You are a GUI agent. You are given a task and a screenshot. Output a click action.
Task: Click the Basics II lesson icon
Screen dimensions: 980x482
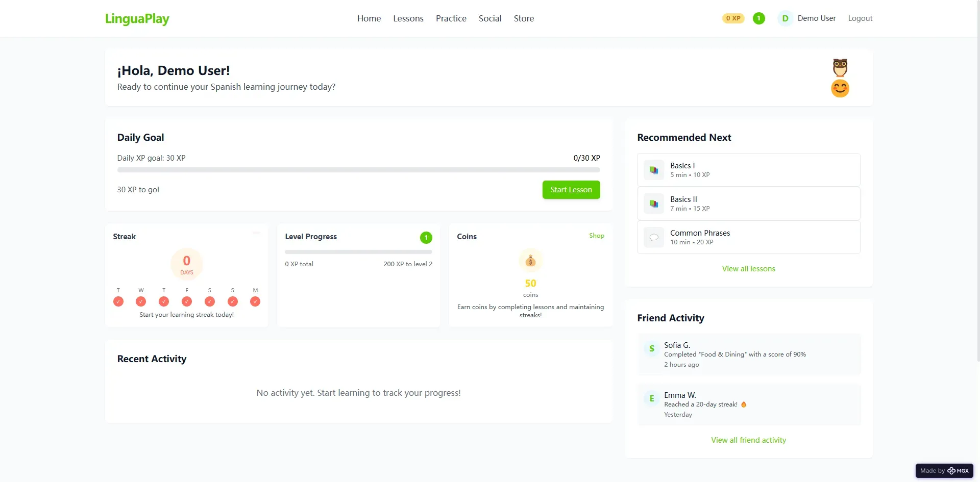pyautogui.click(x=653, y=204)
